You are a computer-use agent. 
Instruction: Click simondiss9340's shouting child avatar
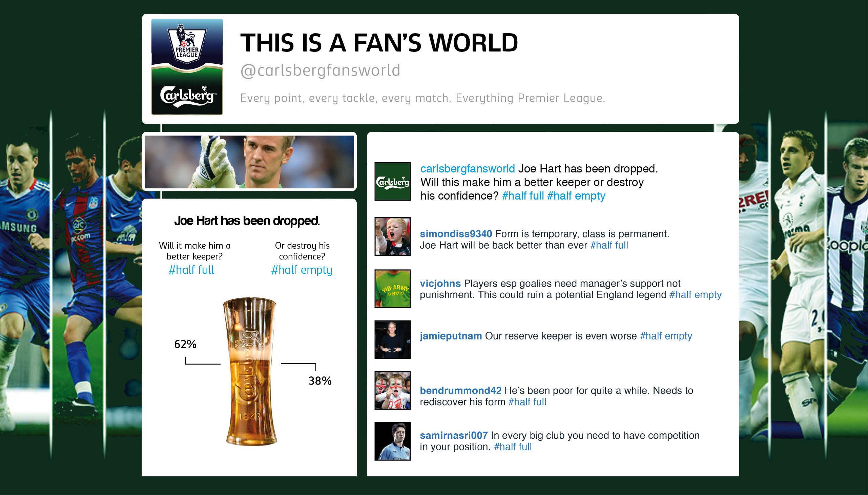[393, 236]
